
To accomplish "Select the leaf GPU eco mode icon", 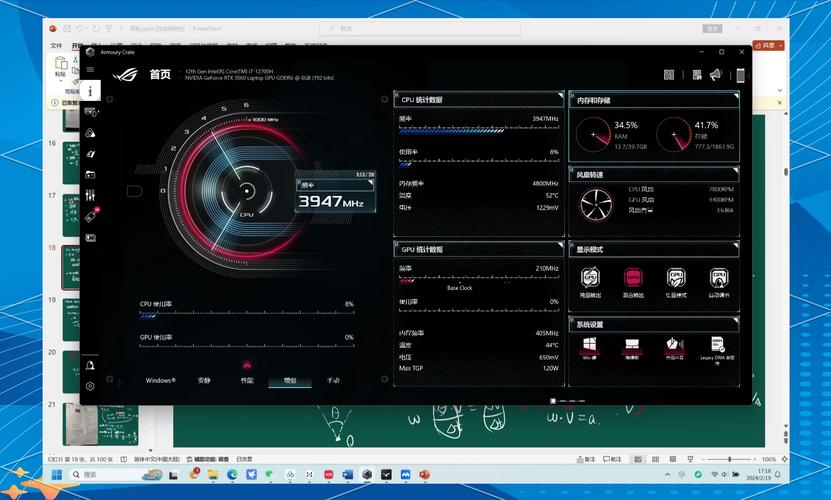I will click(x=676, y=278).
